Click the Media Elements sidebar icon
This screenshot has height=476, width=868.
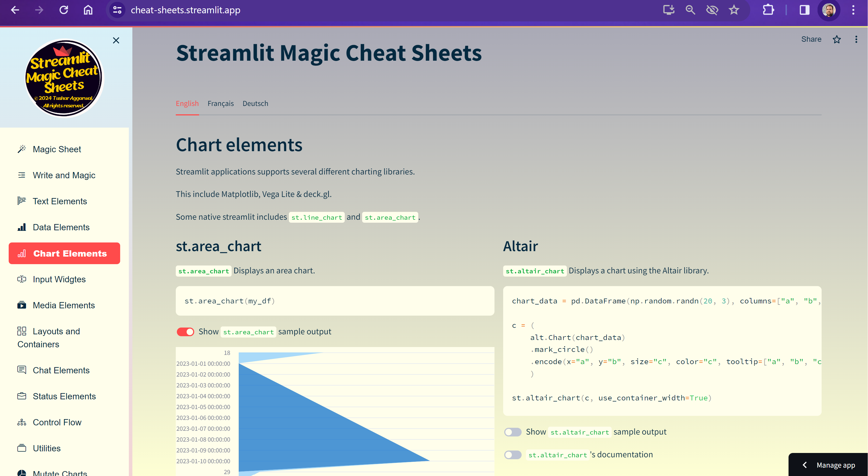click(21, 305)
